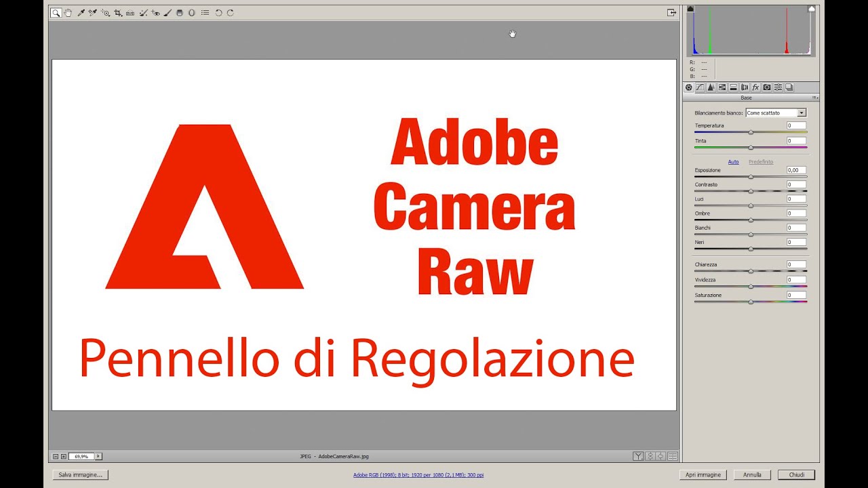Click the Auto tone link
This screenshot has width=868, height=488.
(x=733, y=162)
